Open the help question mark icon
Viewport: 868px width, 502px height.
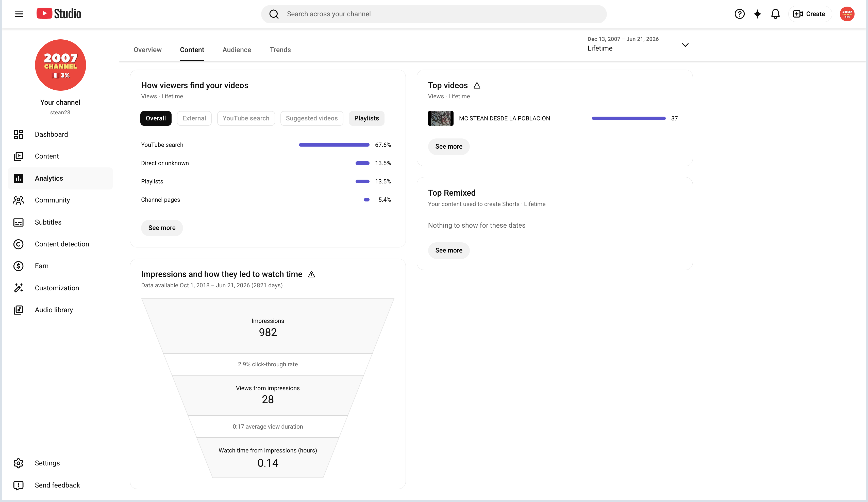tap(740, 14)
